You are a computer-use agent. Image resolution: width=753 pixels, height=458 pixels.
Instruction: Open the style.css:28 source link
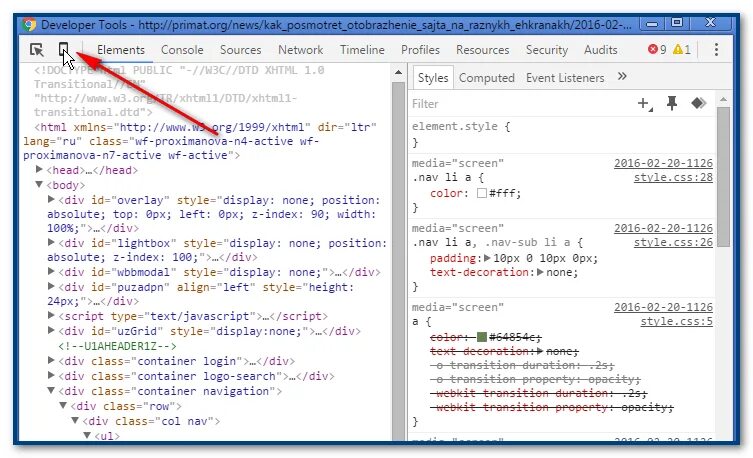[673, 177]
